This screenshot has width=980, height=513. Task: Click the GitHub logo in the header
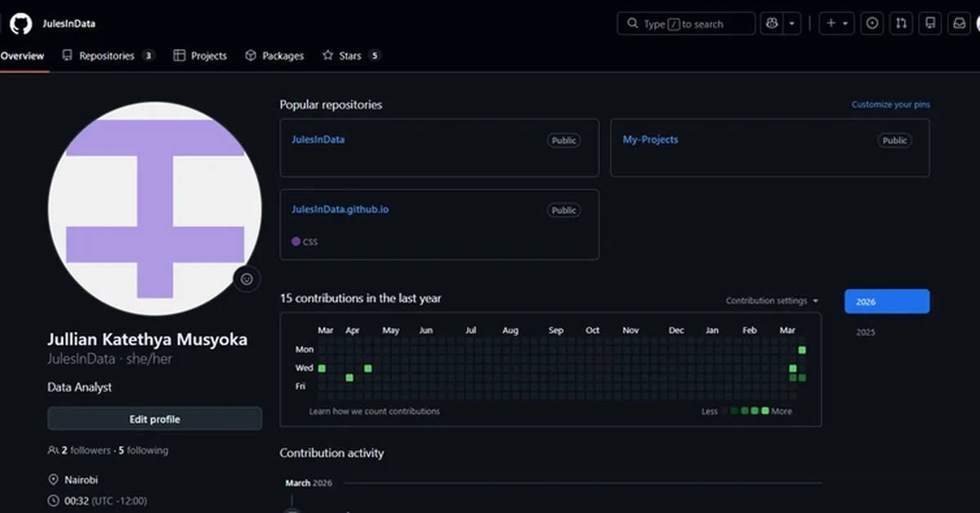point(20,23)
